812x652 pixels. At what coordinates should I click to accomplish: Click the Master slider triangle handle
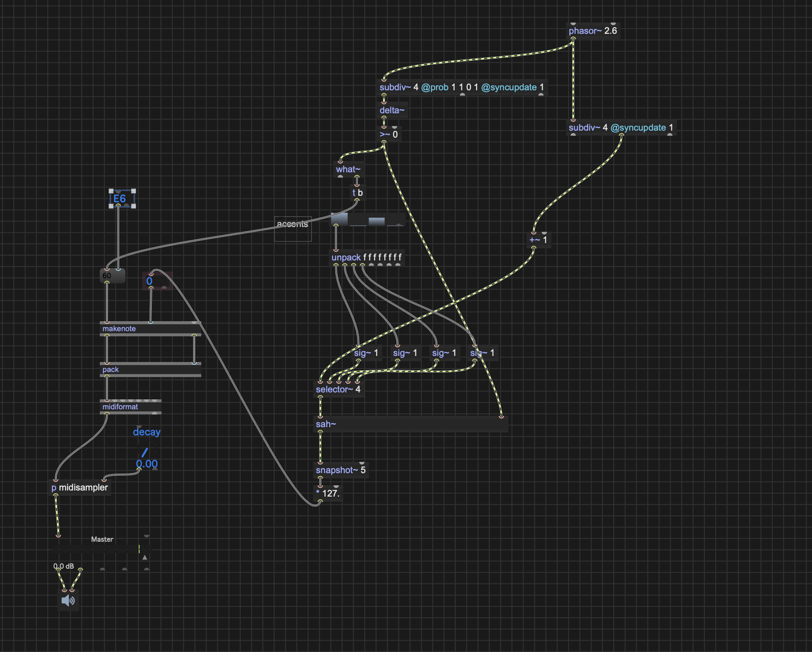tap(145, 557)
